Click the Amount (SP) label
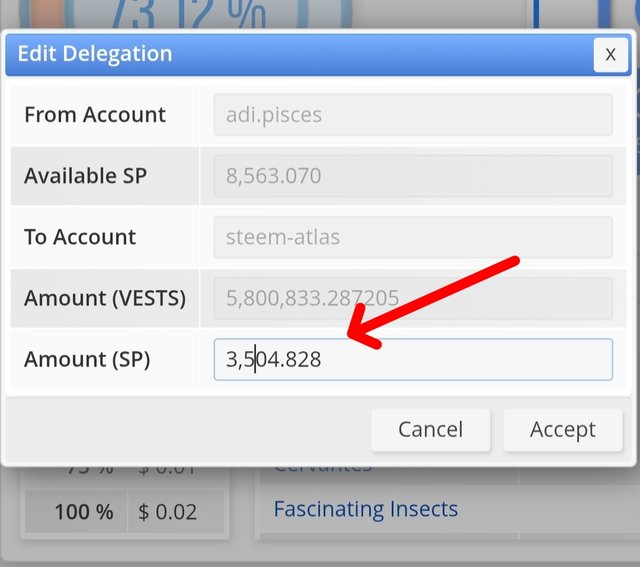640x567 pixels. pos(87,359)
